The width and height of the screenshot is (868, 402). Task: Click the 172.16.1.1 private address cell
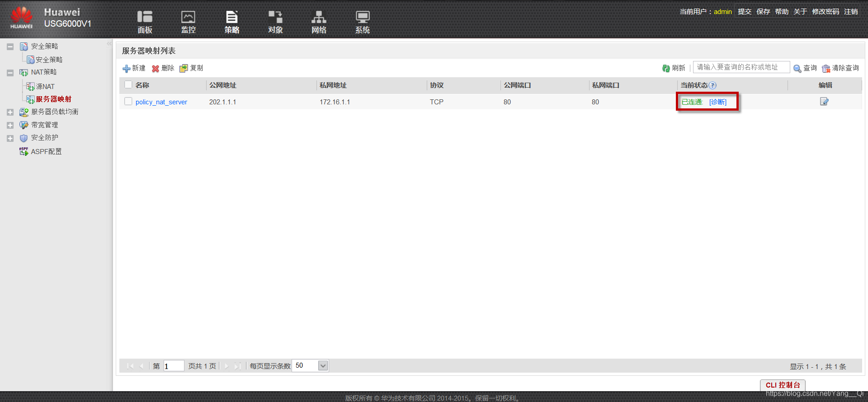point(335,102)
